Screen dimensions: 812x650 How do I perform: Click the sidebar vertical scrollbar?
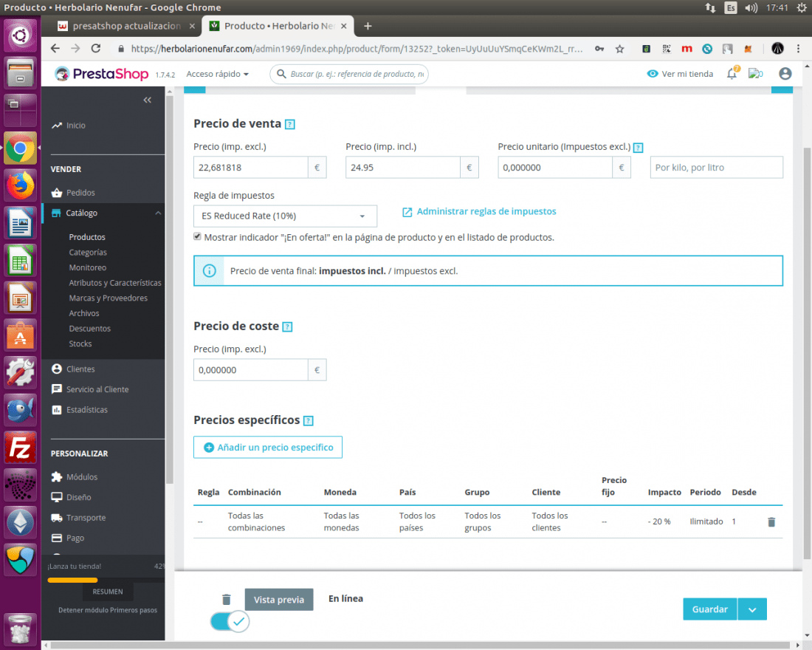point(169,288)
